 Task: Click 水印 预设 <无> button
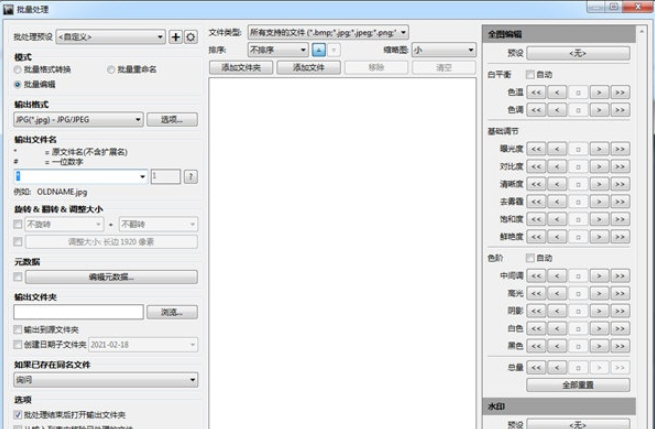tap(578, 424)
